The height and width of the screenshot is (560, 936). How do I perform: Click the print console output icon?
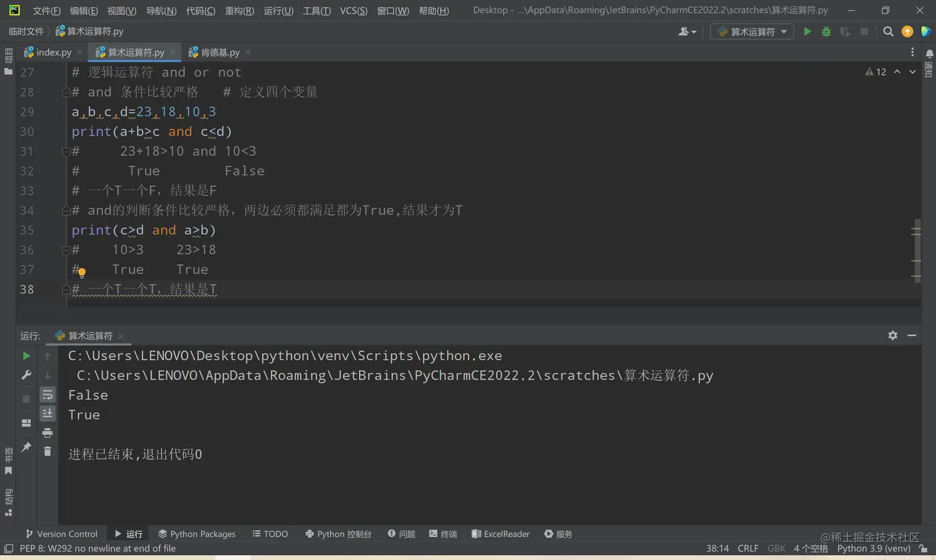click(48, 433)
